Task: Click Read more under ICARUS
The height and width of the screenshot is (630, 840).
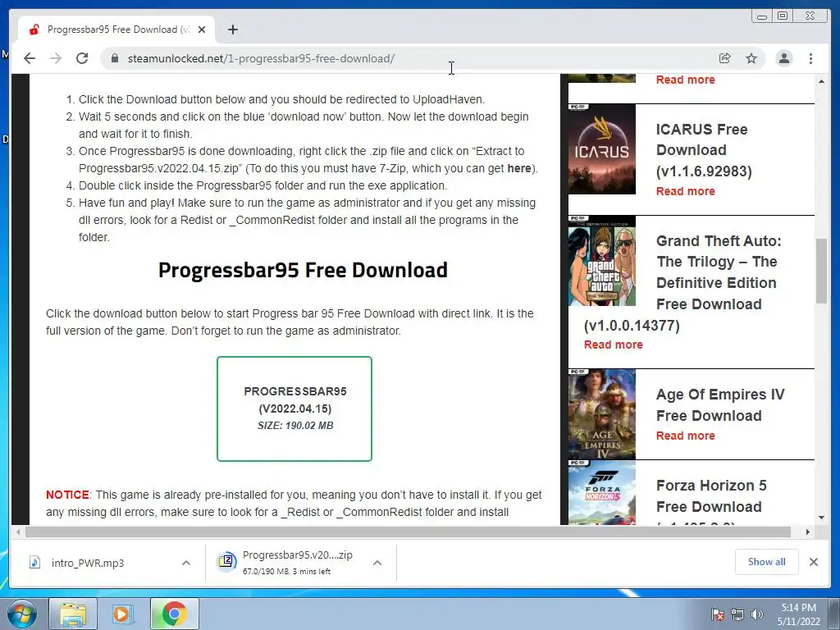Action: coord(685,191)
